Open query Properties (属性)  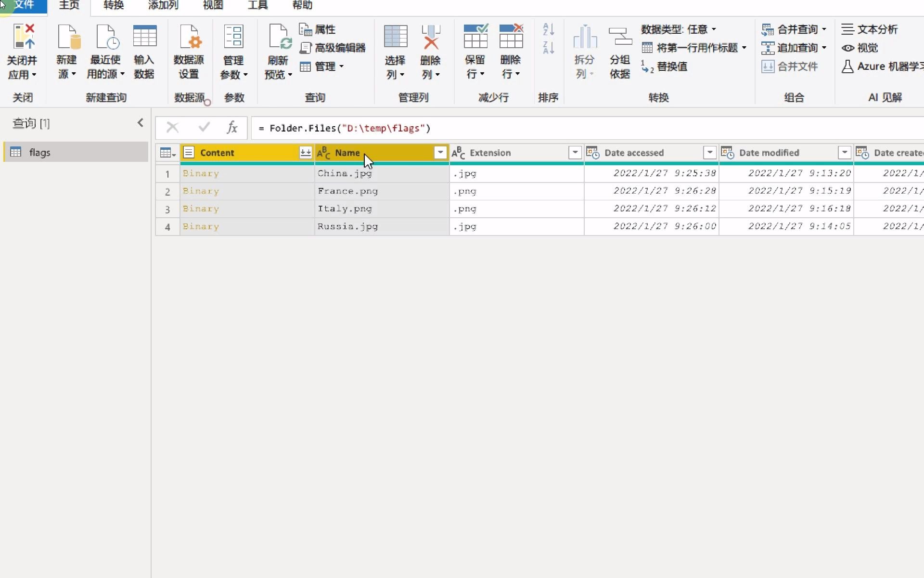click(x=317, y=29)
